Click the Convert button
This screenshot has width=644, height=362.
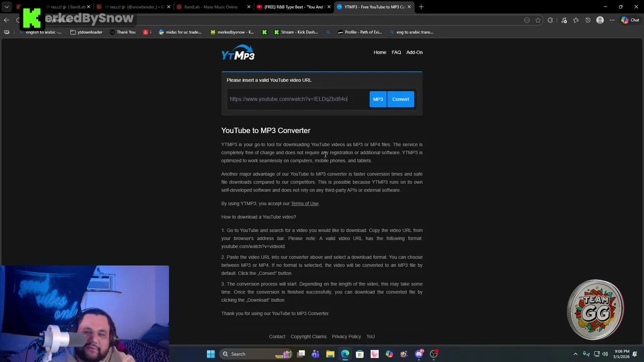tap(400, 99)
